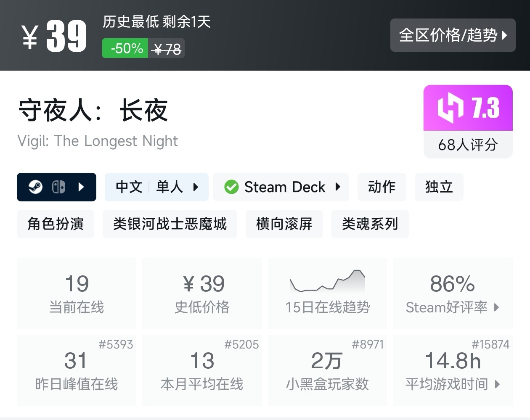Expand the Steam Deck compatibility arrow
530x420 pixels.
pos(338,187)
